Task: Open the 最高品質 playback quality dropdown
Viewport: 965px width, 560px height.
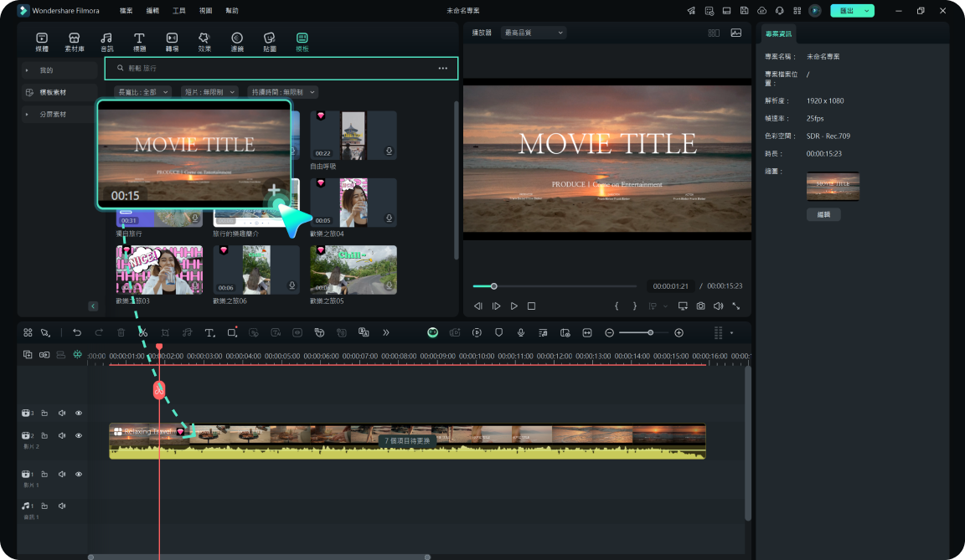Action: [x=534, y=33]
